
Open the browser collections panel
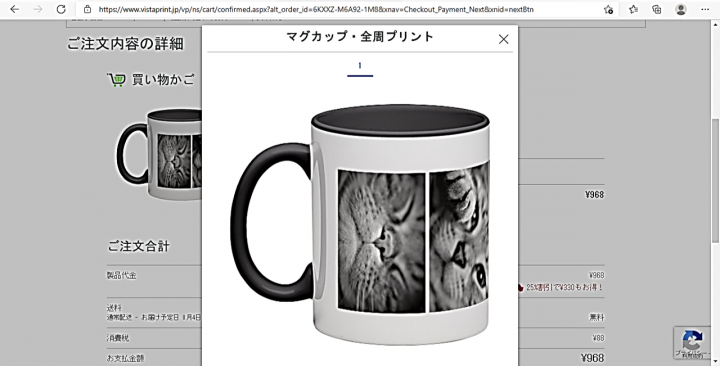pos(657,9)
